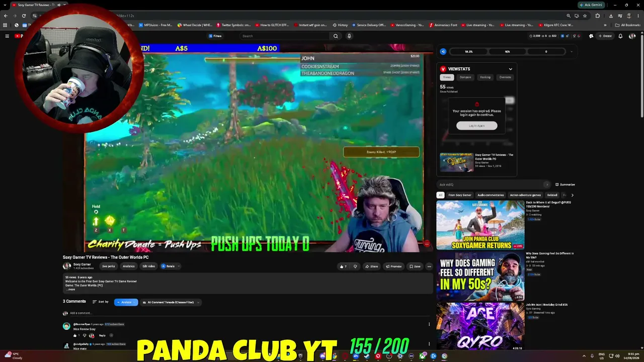Open the weather widget in the taskbar
The height and width of the screenshot is (362, 644).
(x=13, y=356)
